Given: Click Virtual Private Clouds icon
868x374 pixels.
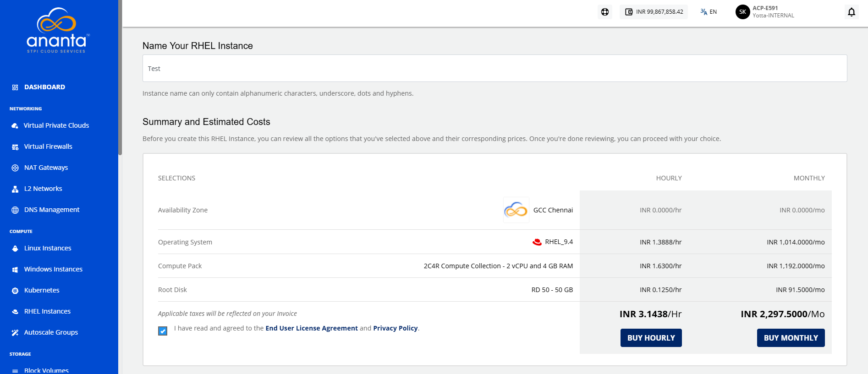Looking at the screenshot, I should tap(15, 125).
